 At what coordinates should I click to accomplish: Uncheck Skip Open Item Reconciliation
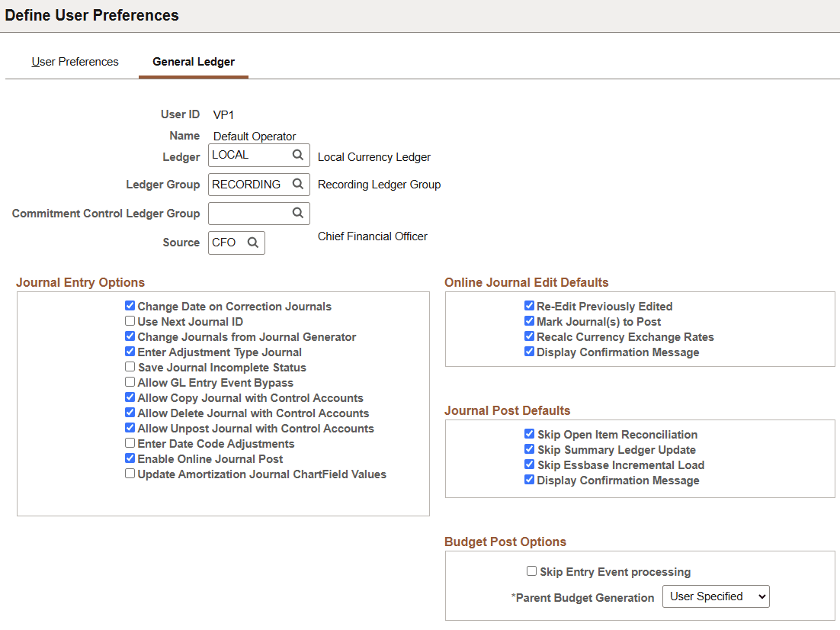coord(529,433)
